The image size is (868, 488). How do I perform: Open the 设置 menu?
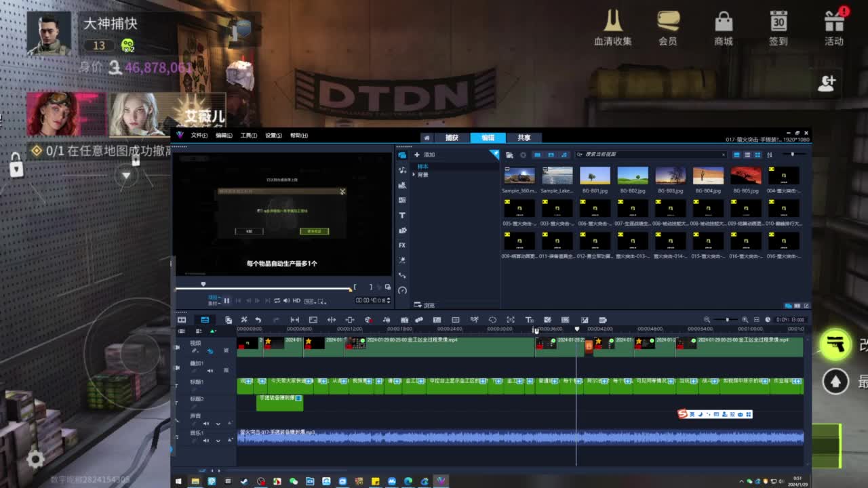point(273,136)
